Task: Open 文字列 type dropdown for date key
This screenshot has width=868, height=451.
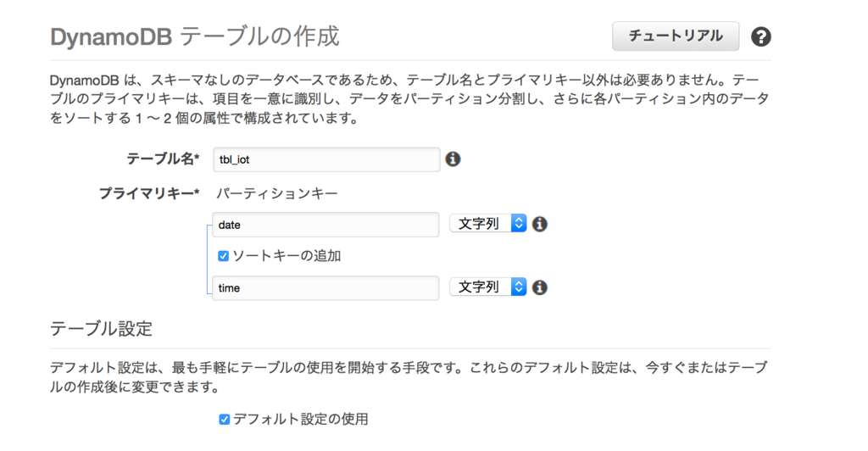Action: pyautogui.click(x=487, y=224)
